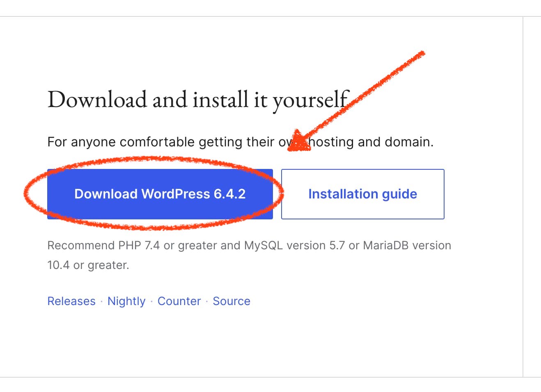This screenshot has height=392, width=541.
Task: Go to the Nightly builds link
Action: [x=126, y=301]
